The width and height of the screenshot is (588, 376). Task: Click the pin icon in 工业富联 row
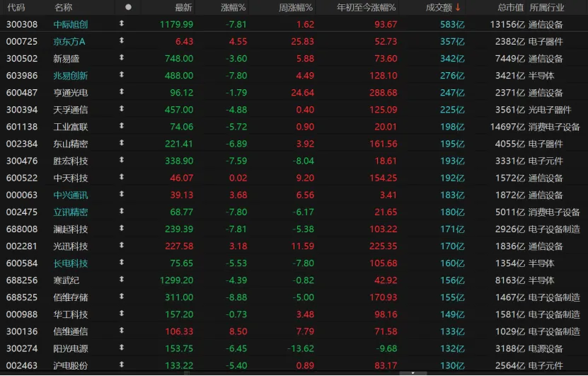[122, 126]
